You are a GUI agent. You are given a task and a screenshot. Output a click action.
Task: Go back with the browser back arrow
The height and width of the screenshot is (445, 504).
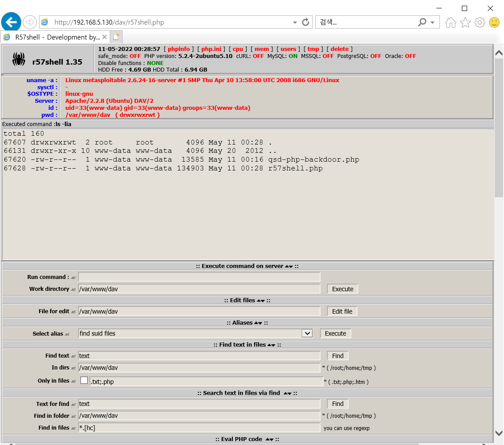point(11,22)
